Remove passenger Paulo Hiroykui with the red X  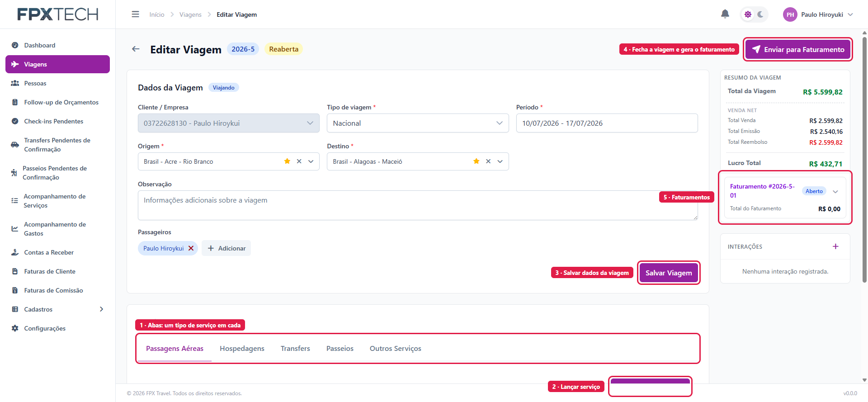tap(191, 248)
